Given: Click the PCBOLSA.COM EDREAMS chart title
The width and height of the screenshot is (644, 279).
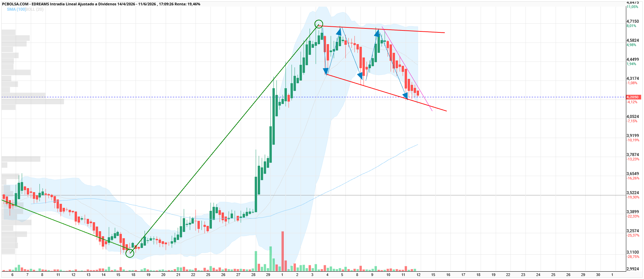Looking at the screenshot, I should point(101,4).
